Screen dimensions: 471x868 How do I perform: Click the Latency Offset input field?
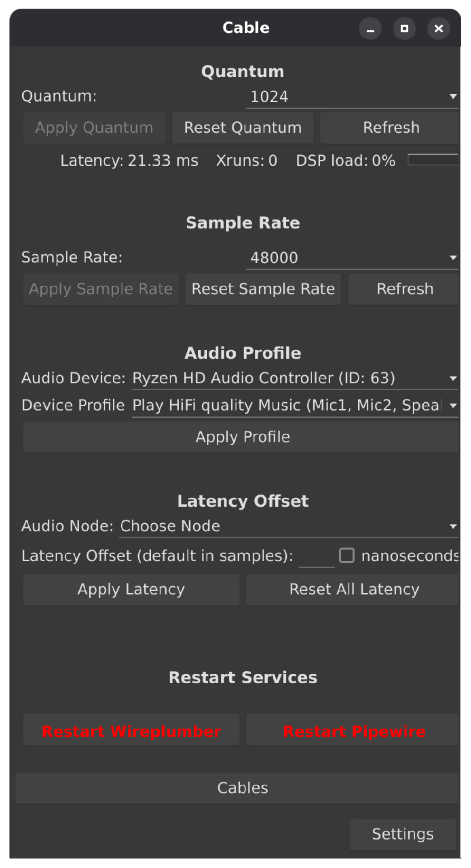coord(316,556)
